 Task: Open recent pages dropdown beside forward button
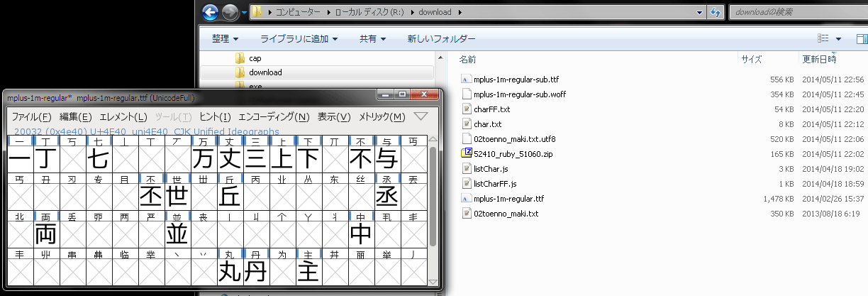tap(244, 12)
